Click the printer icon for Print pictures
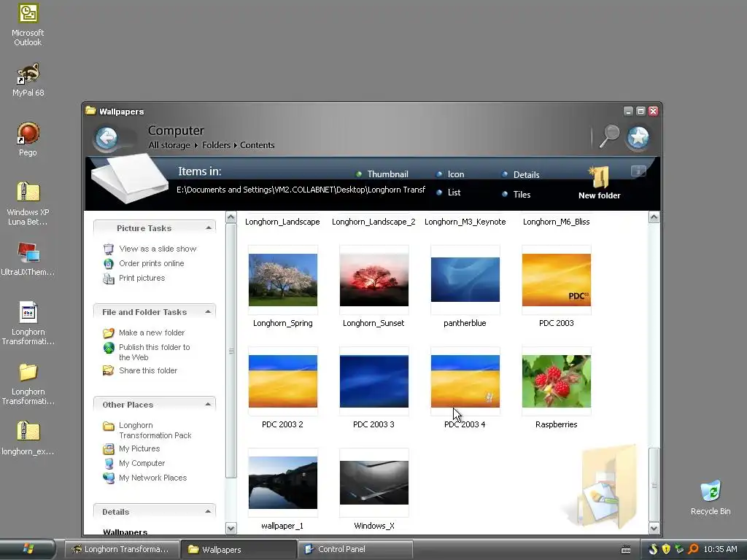Viewport: 747px width, 560px height. (x=109, y=279)
